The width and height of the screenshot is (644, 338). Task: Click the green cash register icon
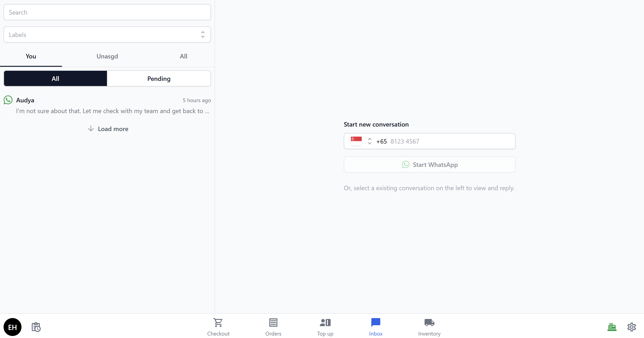612,327
